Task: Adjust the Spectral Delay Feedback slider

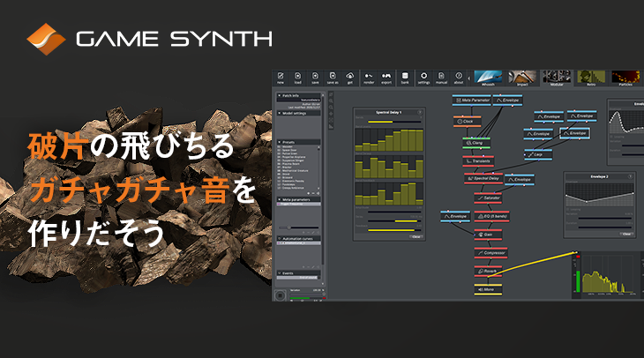Action: click(x=394, y=230)
